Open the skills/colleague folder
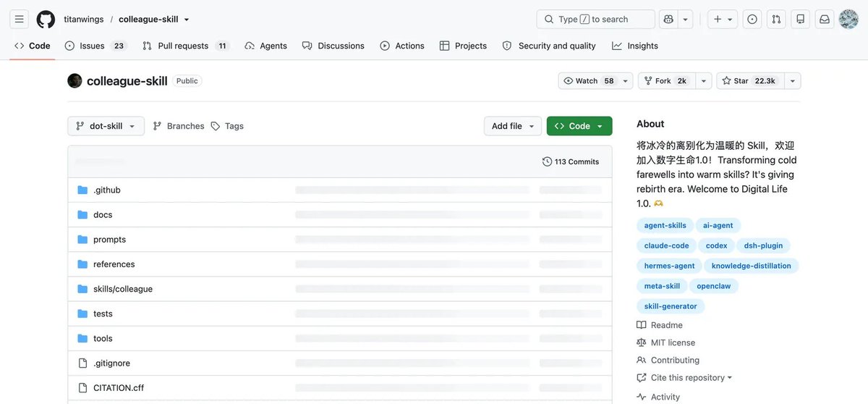Viewport: 868px width, 404px height. [123, 289]
